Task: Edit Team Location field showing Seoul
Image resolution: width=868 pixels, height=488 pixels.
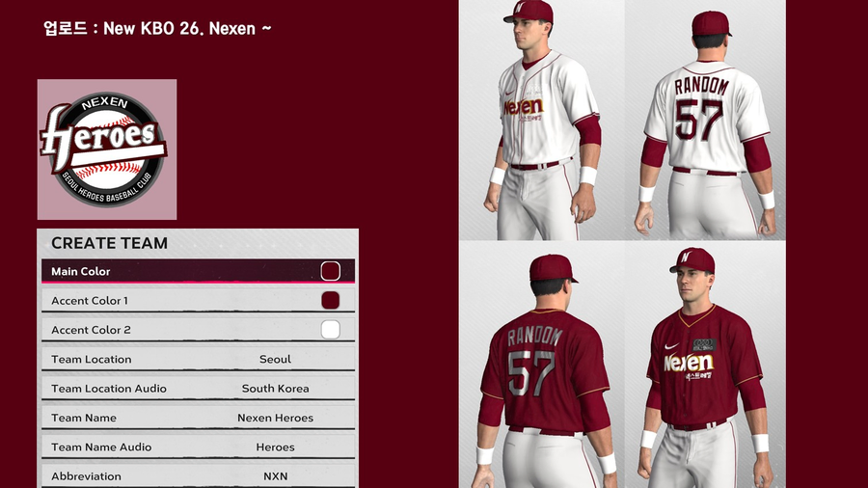Action: pyautogui.click(x=198, y=359)
